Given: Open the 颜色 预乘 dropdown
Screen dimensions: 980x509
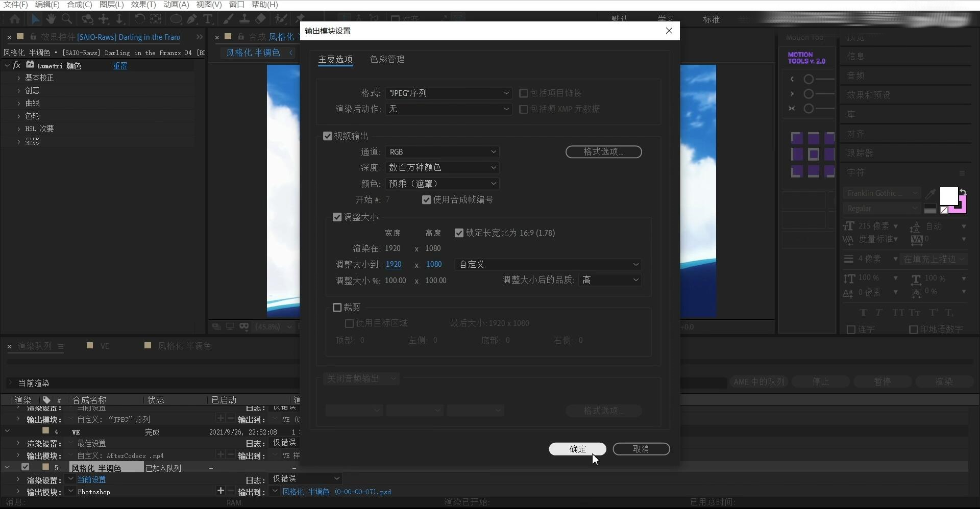Looking at the screenshot, I should pyautogui.click(x=443, y=184).
